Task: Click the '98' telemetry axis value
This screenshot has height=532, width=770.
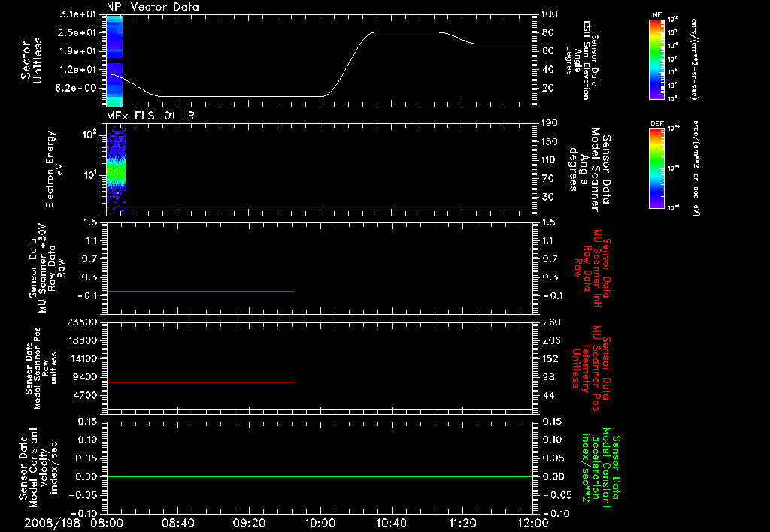Action: point(548,377)
